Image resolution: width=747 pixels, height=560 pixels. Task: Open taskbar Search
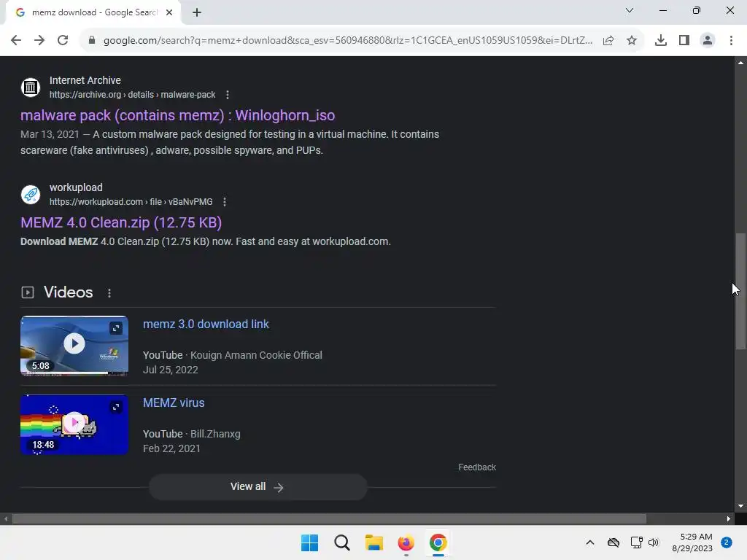(341, 542)
